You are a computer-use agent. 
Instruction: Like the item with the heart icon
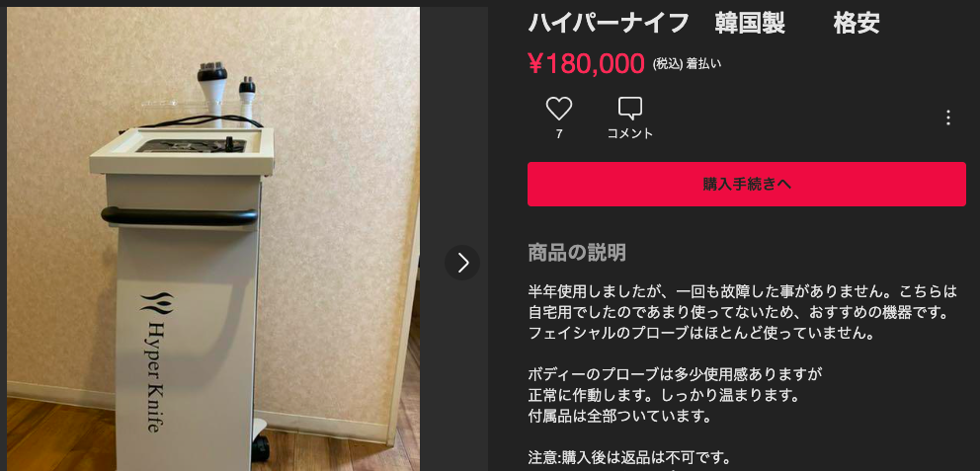[x=559, y=109]
